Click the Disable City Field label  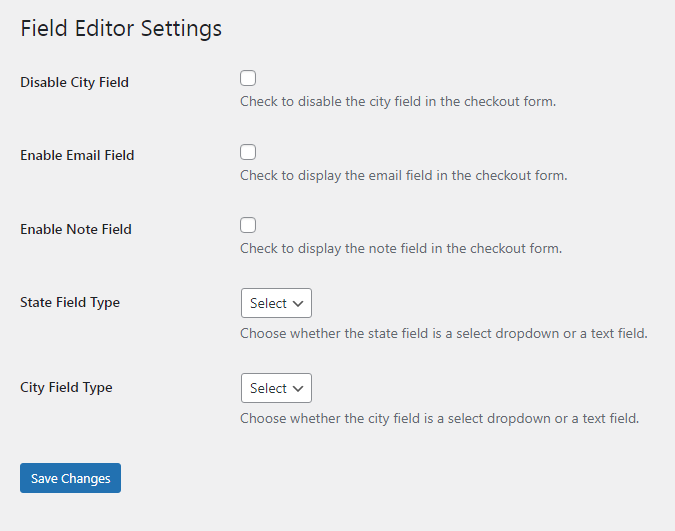(74, 82)
